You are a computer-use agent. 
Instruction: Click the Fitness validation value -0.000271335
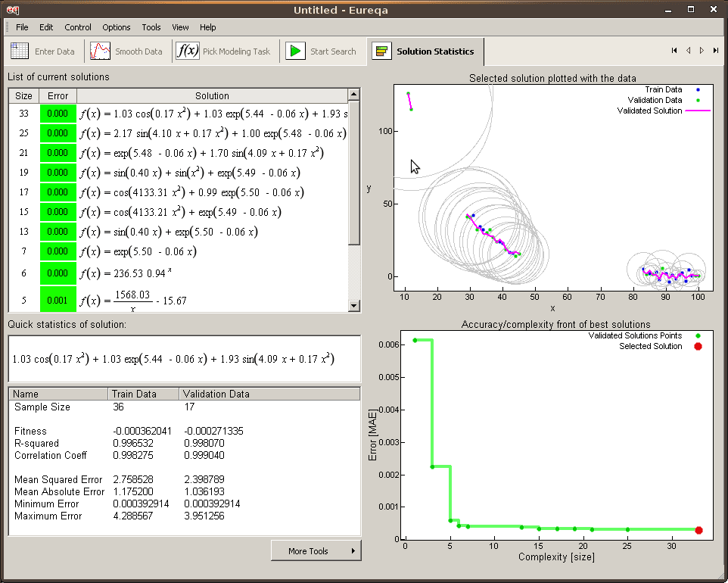pos(213,431)
